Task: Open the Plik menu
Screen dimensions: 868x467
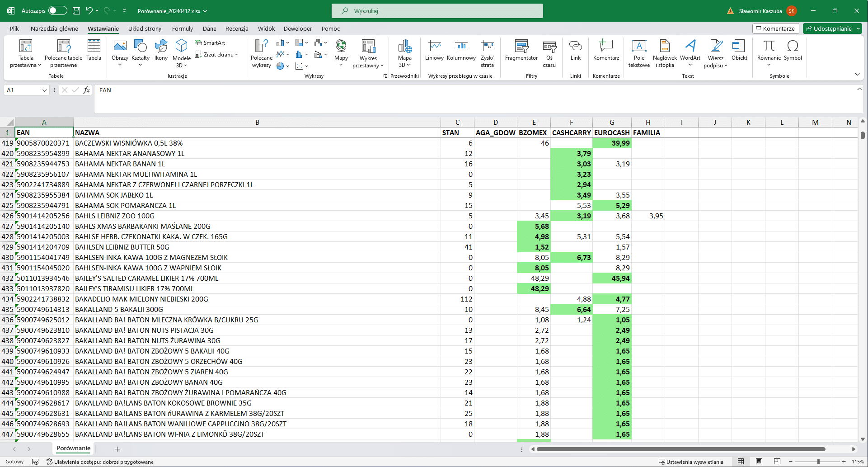Action: tap(14, 28)
